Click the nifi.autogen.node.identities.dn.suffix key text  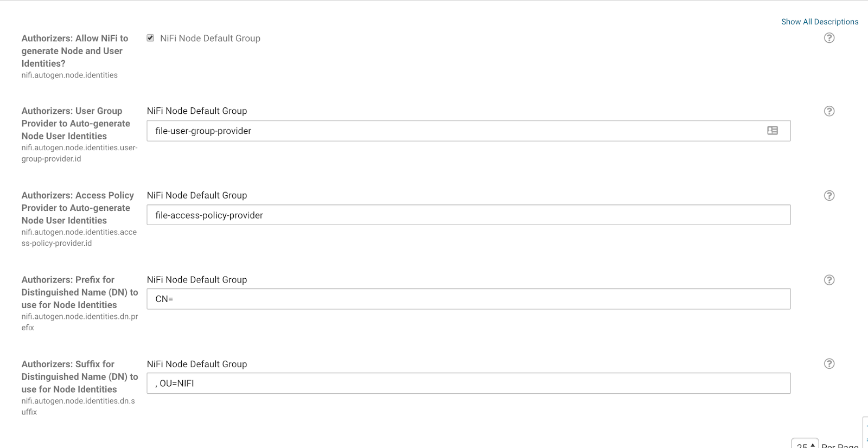point(78,406)
